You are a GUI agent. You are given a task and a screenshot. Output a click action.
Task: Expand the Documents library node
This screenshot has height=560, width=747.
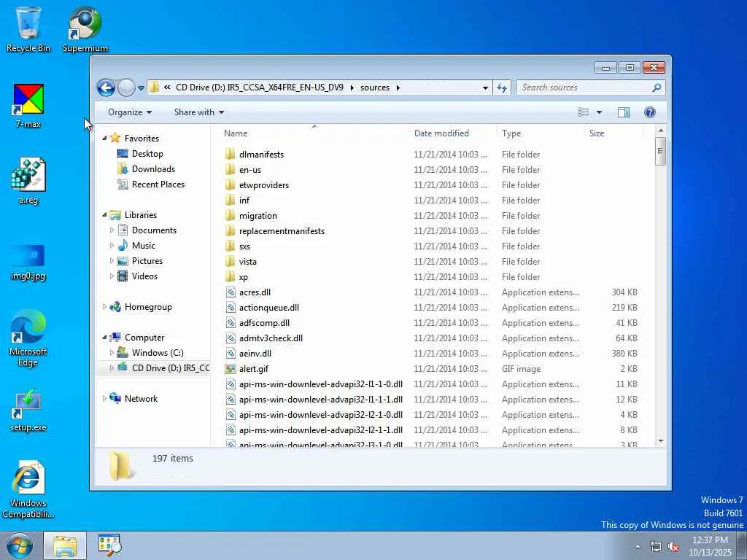coord(112,230)
